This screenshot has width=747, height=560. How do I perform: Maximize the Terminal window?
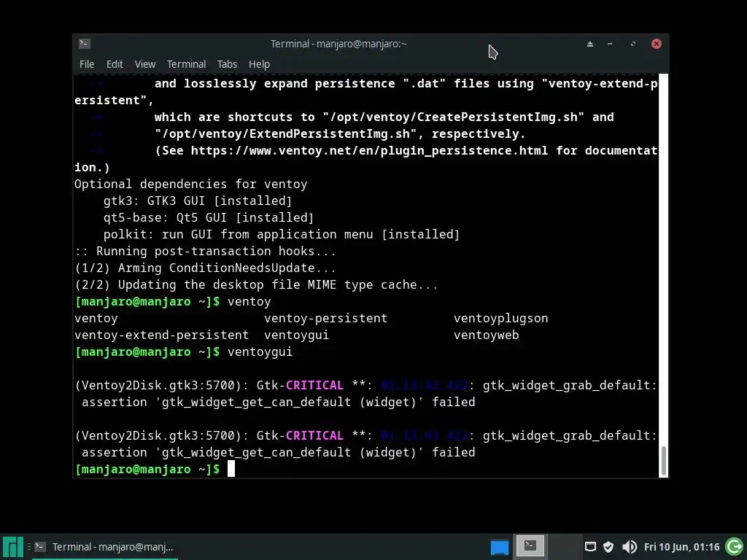633,44
